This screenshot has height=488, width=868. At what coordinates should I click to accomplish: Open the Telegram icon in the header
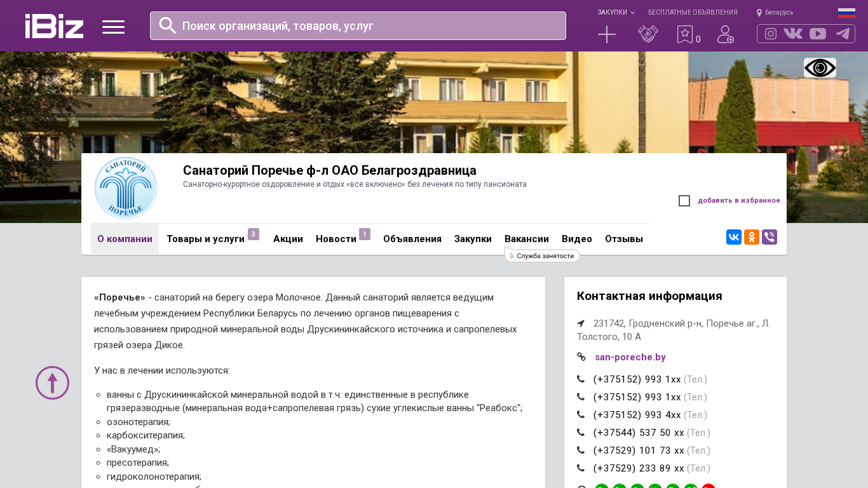(x=843, y=34)
